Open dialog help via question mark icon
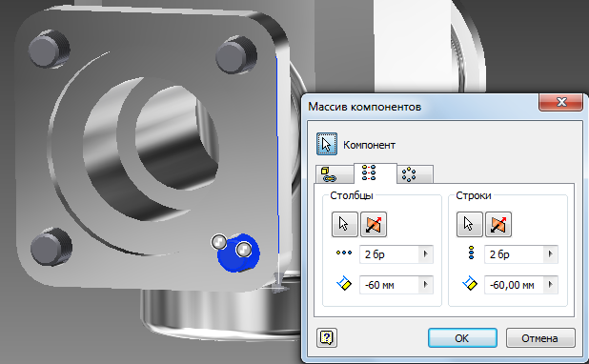 click(x=327, y=337)
